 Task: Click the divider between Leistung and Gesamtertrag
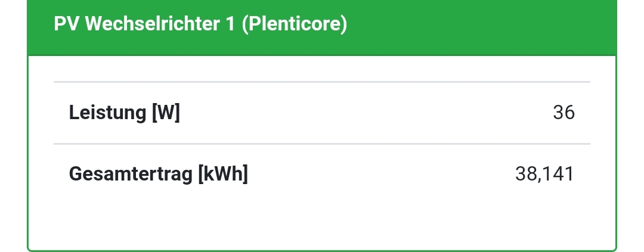322,144
